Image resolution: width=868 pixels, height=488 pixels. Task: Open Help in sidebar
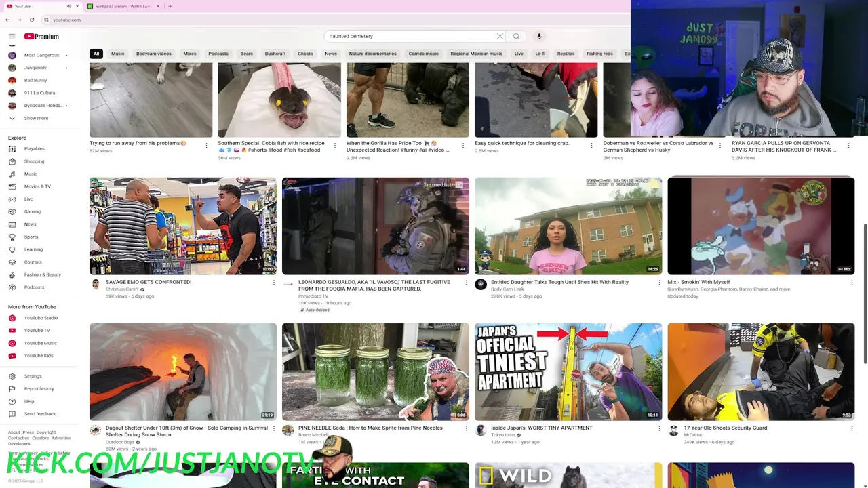(x=28, y=401)
